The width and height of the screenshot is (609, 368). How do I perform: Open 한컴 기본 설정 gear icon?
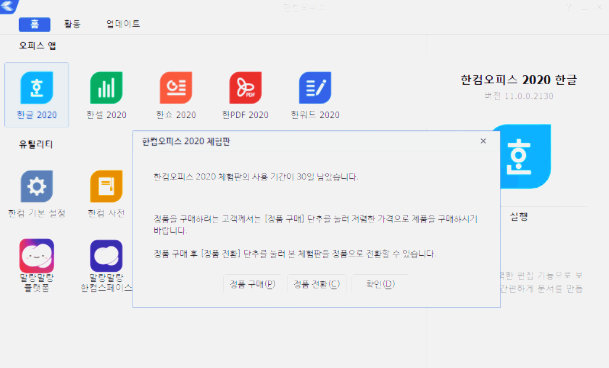[37, 186]
